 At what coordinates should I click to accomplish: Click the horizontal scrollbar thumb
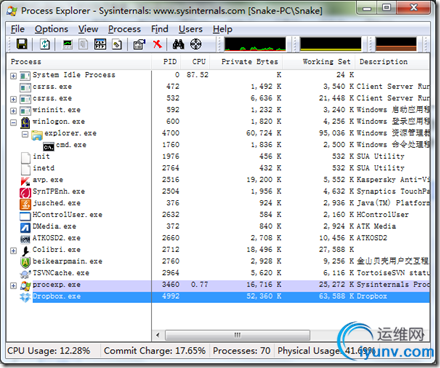coord(238,335)
